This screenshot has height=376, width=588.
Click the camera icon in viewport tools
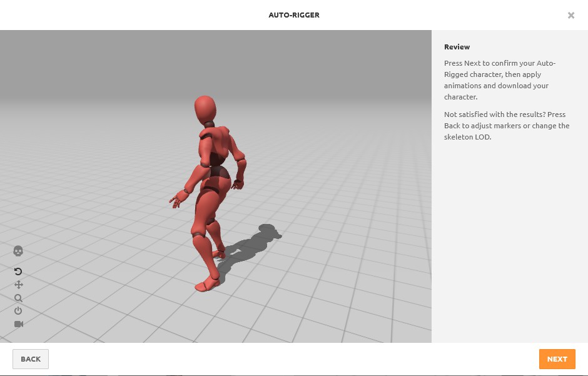click(x=19, y=324)
